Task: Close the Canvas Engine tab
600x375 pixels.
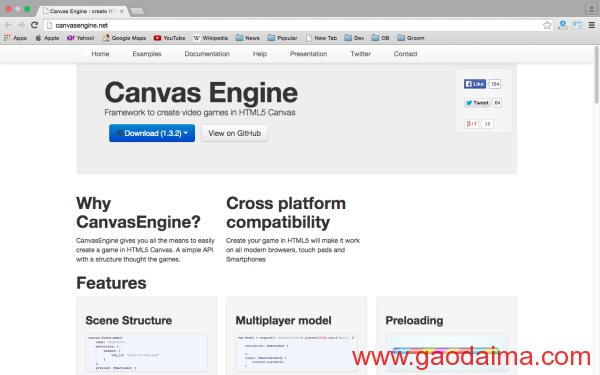Action: coord(122,11)
